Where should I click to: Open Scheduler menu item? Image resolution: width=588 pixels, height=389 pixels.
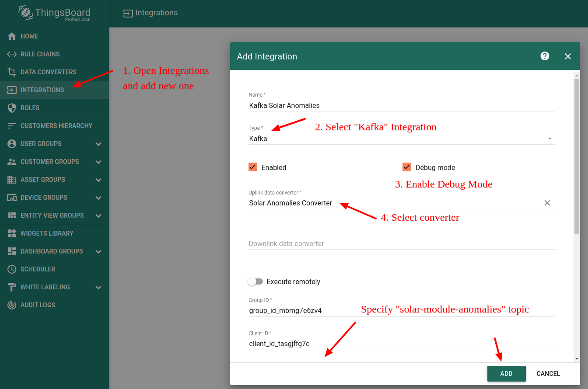pyautogui.click(x=54, y=269)
